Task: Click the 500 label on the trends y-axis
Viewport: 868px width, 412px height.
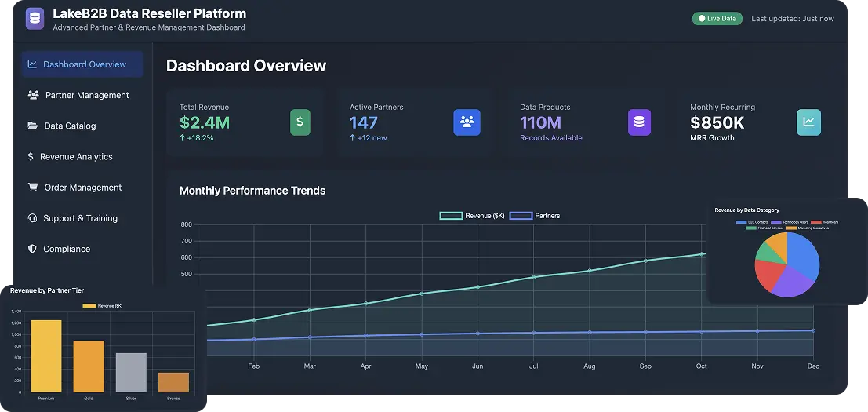Action: point(186,274)
